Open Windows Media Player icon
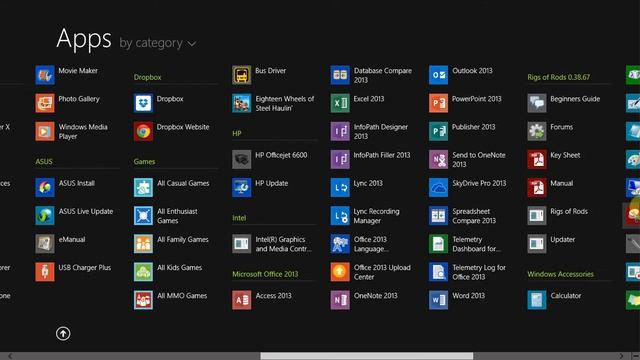640x360 pixels. click(x=45, y=131)
